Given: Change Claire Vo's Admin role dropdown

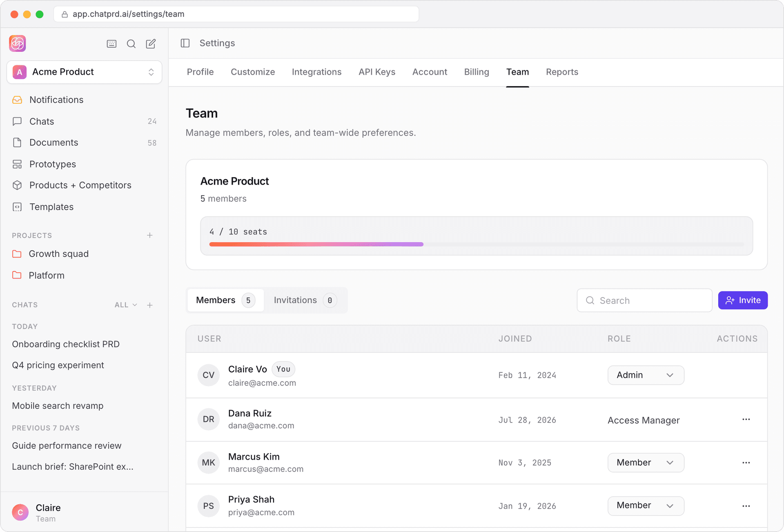Looking at the screenshot, I should coord(646,375).
